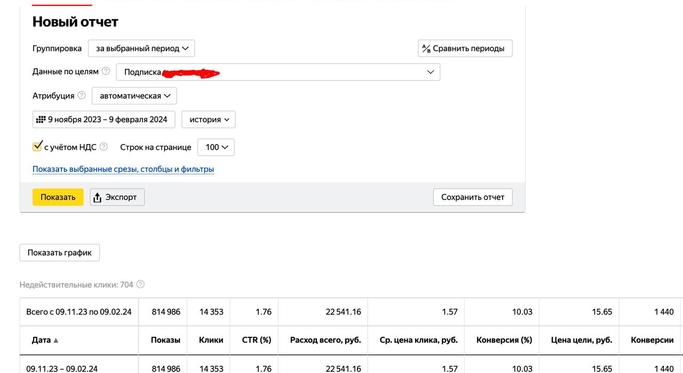This screenshot has width=683, height=373.
Task: Click help icon beside с учётом НДС
Action: click(104, 147)
